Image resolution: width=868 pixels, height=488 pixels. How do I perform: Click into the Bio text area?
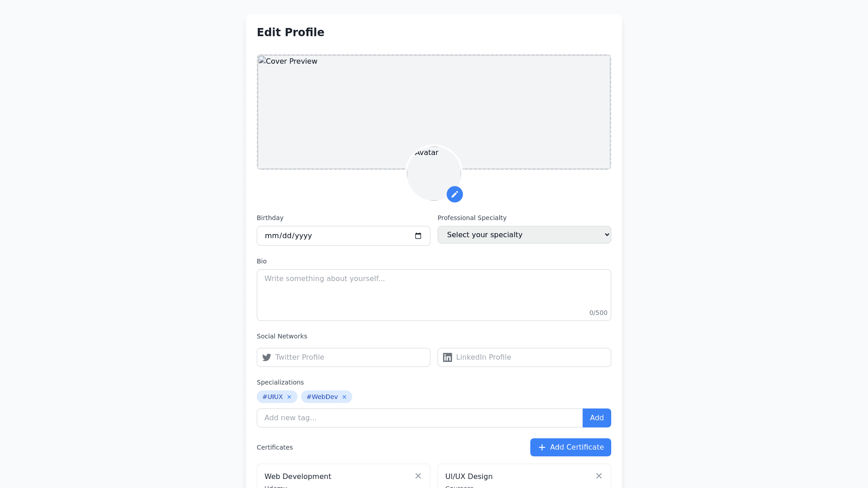[434, 294]
